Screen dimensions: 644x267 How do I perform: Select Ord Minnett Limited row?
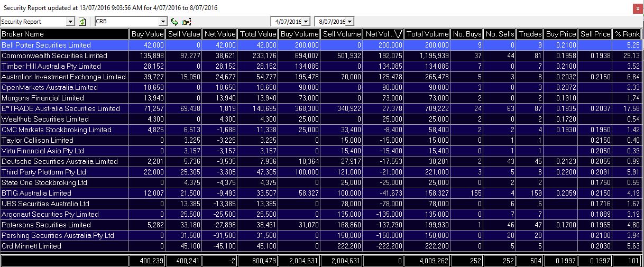[321, 246]
